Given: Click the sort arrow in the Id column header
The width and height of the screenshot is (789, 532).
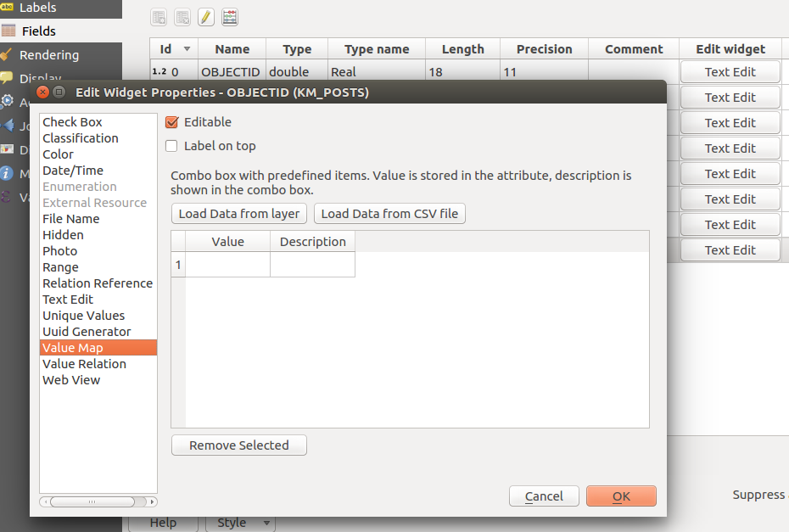Looking at the screenshot, I should [187, 49].
